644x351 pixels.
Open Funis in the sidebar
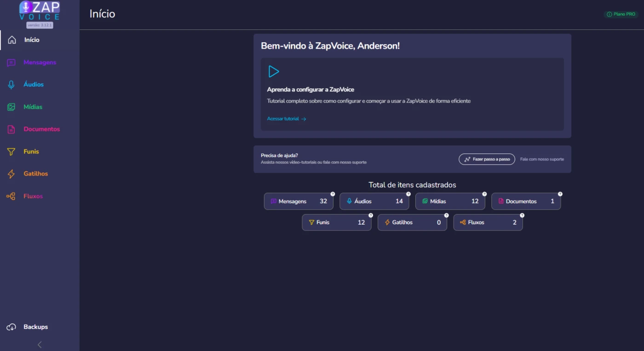(40, 152)
